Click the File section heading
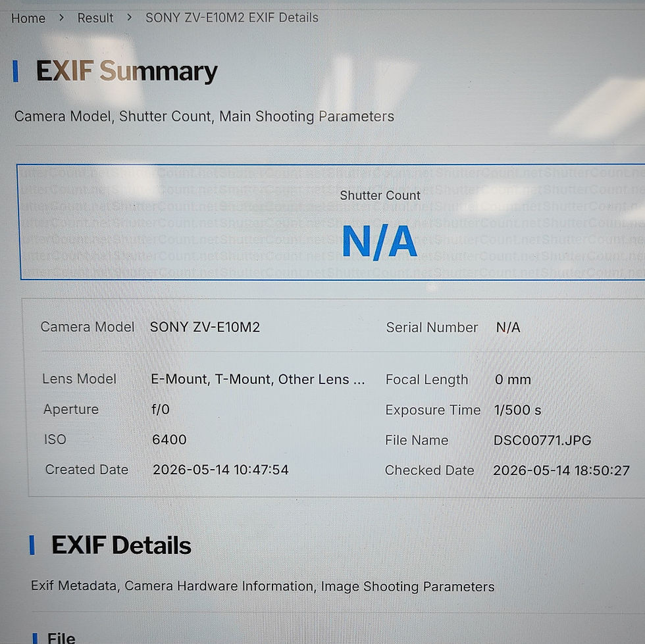The image size is (645, 644). point(61,638)
